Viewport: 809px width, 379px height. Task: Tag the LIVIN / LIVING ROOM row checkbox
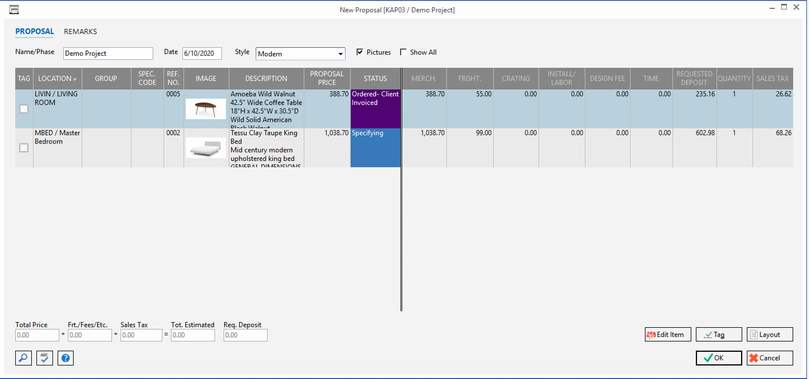tap(24, 109)
